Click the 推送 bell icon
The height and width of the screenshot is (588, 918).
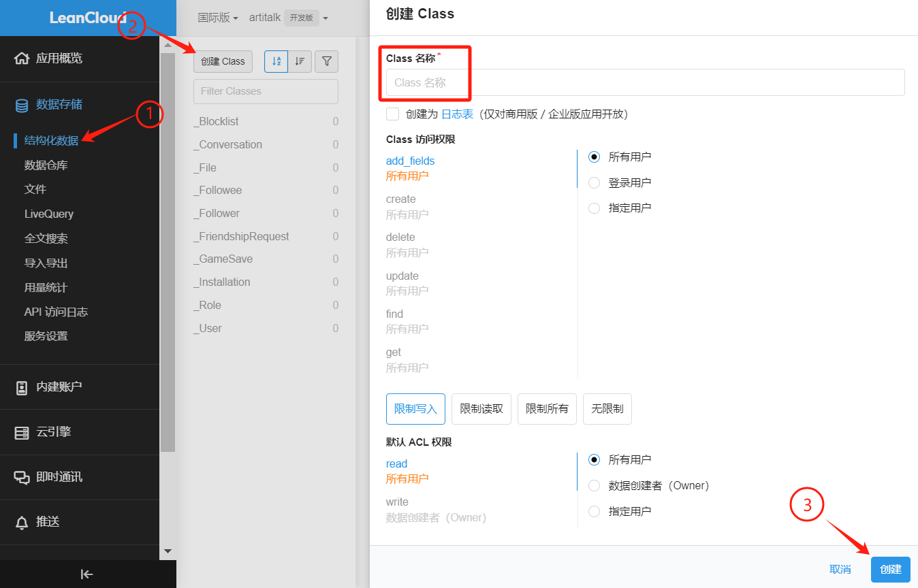pos(22,522)
